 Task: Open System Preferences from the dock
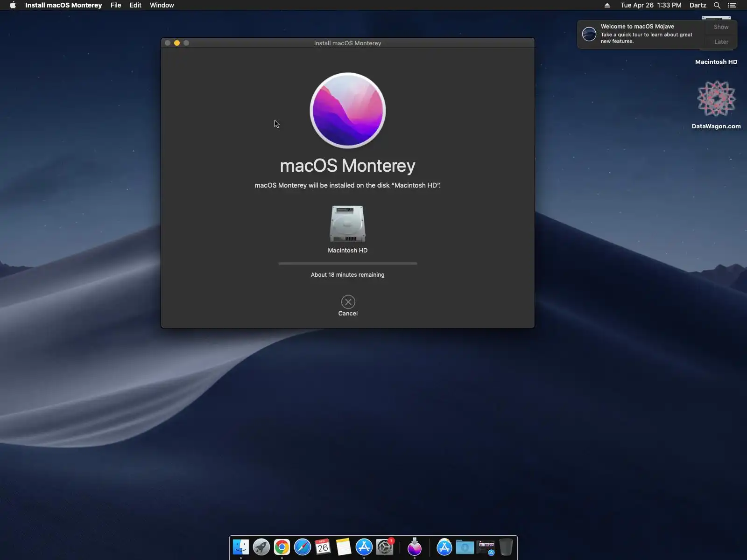(x=385, y=547)
